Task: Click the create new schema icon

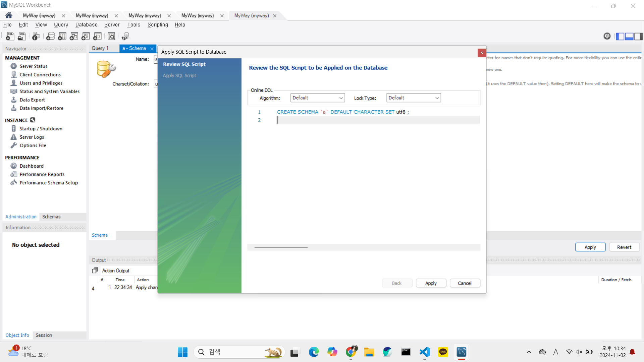Action: (x=50, y=36)
